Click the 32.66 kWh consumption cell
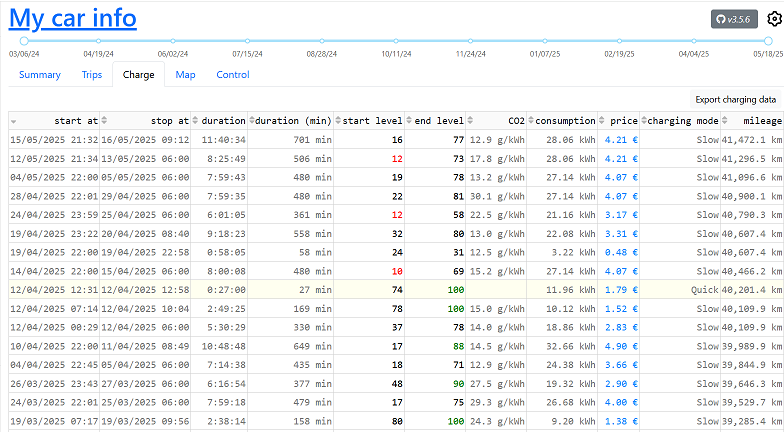 (x=562, y=346)
